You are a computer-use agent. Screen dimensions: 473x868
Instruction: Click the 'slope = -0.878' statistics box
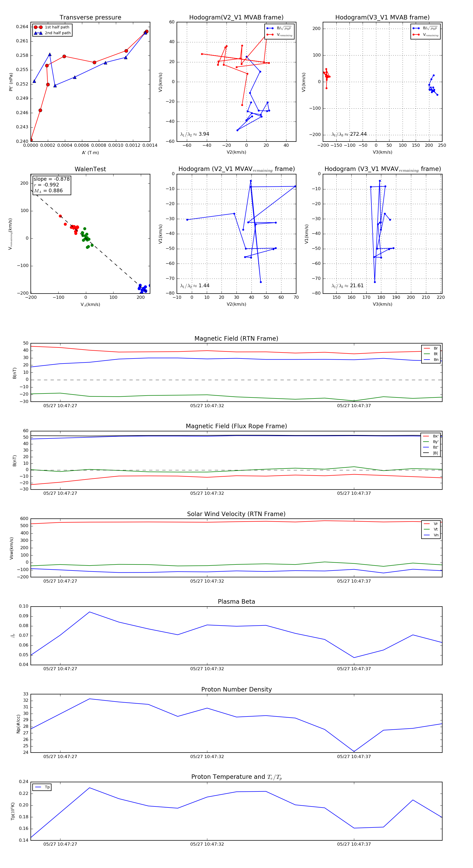[52, 185]
